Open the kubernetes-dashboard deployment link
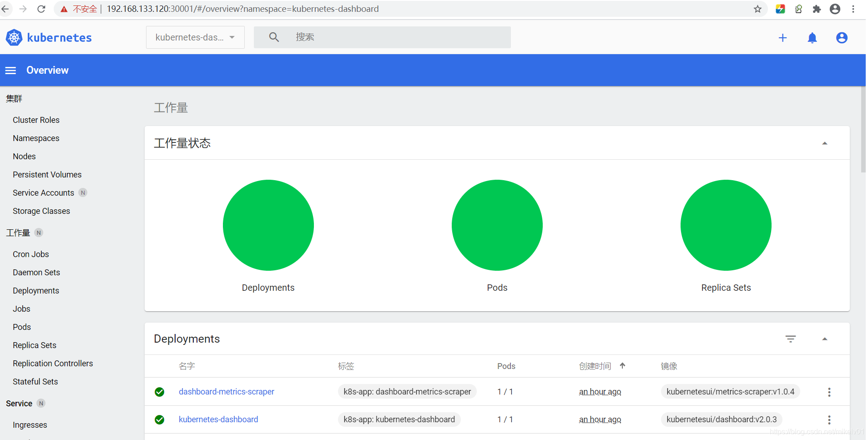Viewport: 868px width, 440px height. [218, 420]
